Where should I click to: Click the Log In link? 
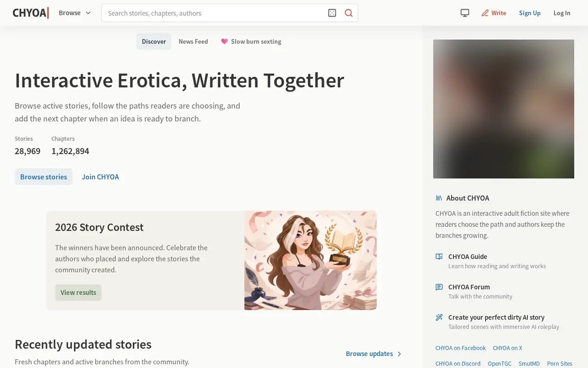562,13
